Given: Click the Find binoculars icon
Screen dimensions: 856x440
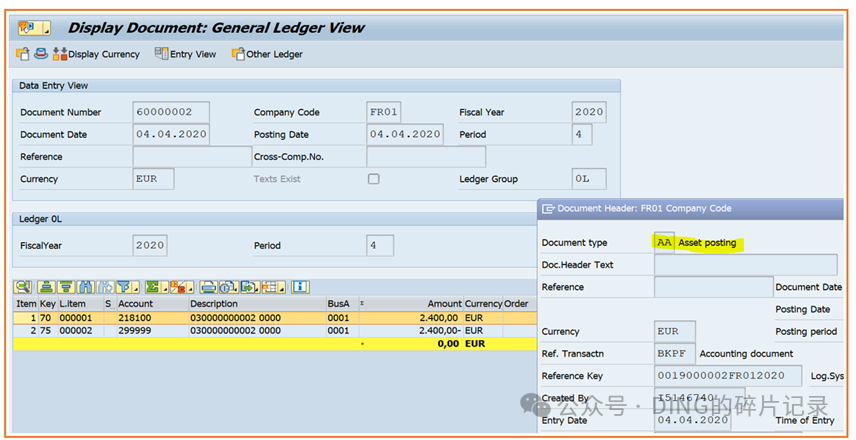Looking at the screenshot, I should pyautogui.click(x=86, y=287).
